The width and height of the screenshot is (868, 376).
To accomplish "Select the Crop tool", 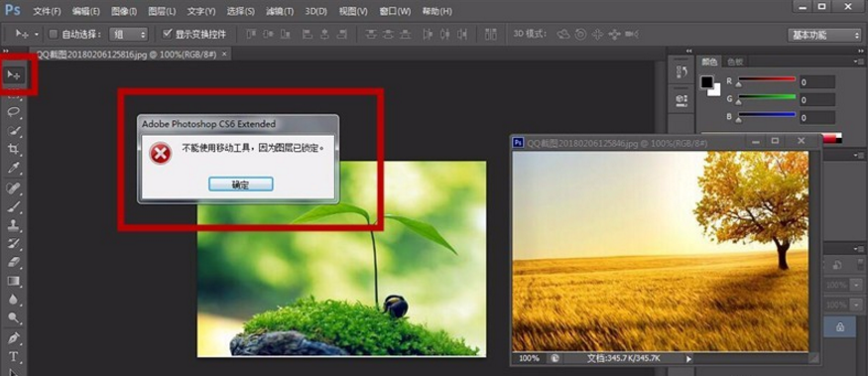I will tap(13, 149).
